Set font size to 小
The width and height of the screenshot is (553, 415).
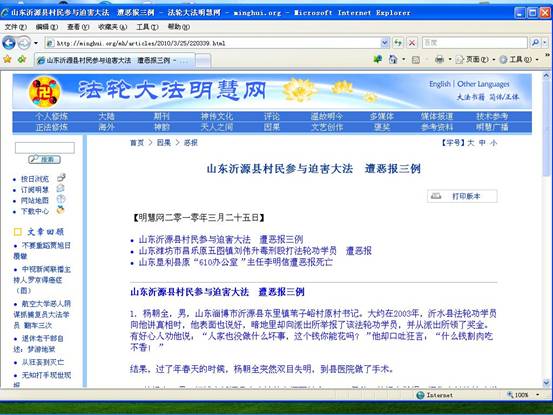coord(494,143)
